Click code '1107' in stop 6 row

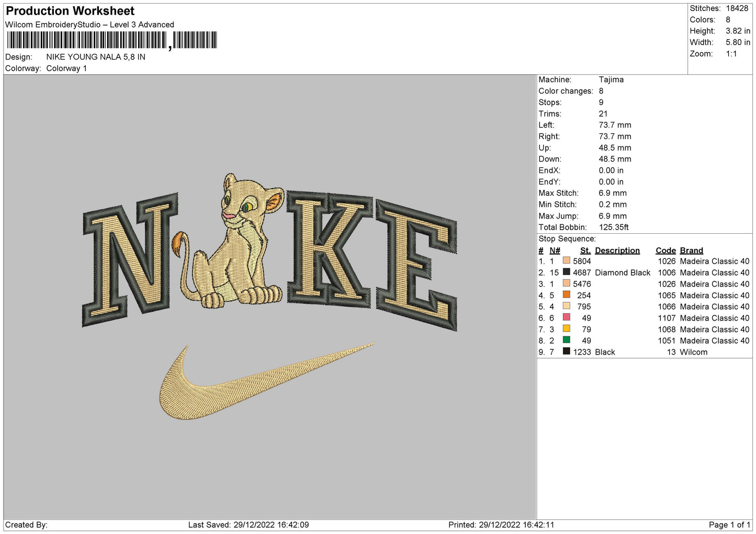coord(667,318)
